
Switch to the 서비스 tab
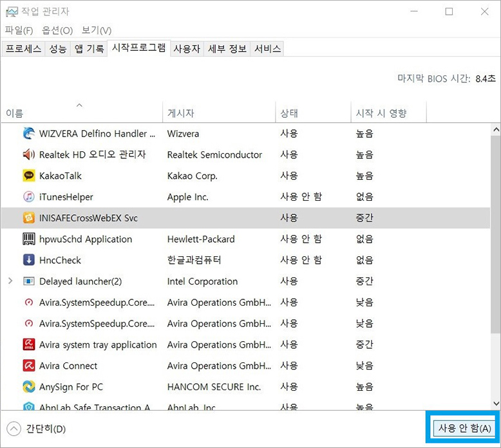point(267,48)
